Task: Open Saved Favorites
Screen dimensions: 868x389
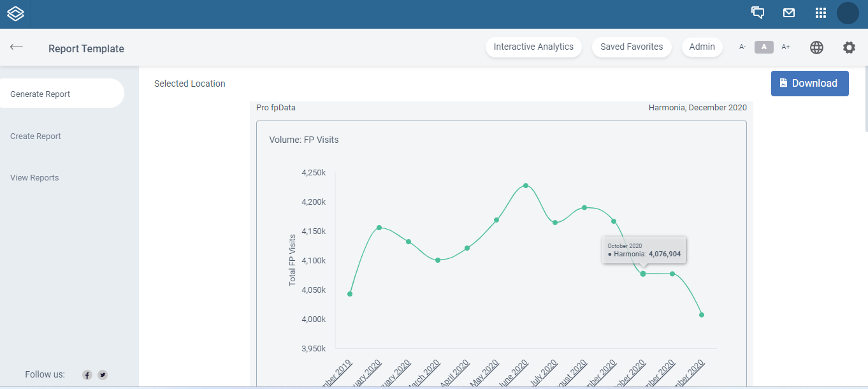Action: click(x=632, y=47)
